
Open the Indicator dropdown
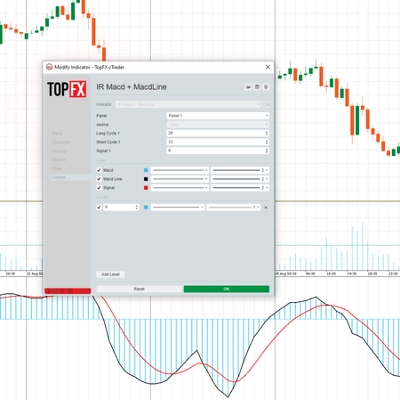point(188,104)
